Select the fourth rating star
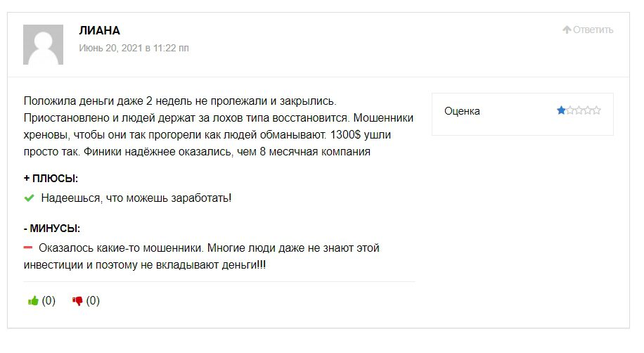 [x=588, y=110]
